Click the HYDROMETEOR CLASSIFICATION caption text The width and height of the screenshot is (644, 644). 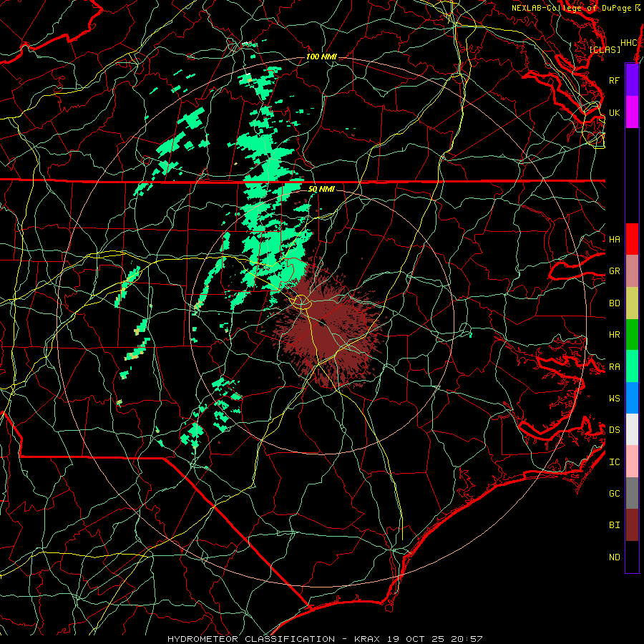click(251, 639)
